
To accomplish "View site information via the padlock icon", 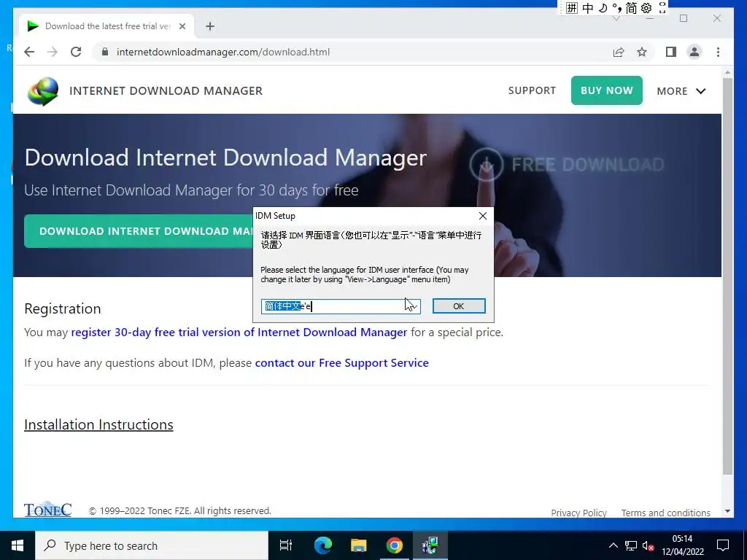I will [x=105, y=52].
